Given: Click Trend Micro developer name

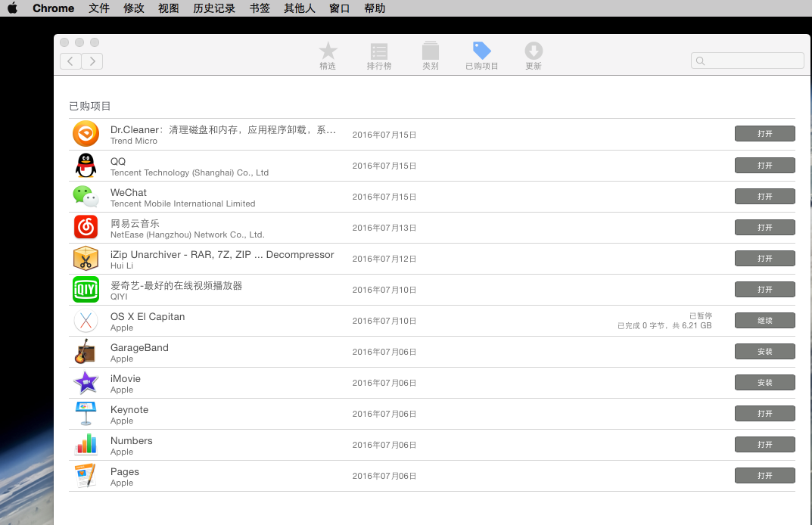Looking at the screenshot, I should (134, 141).
